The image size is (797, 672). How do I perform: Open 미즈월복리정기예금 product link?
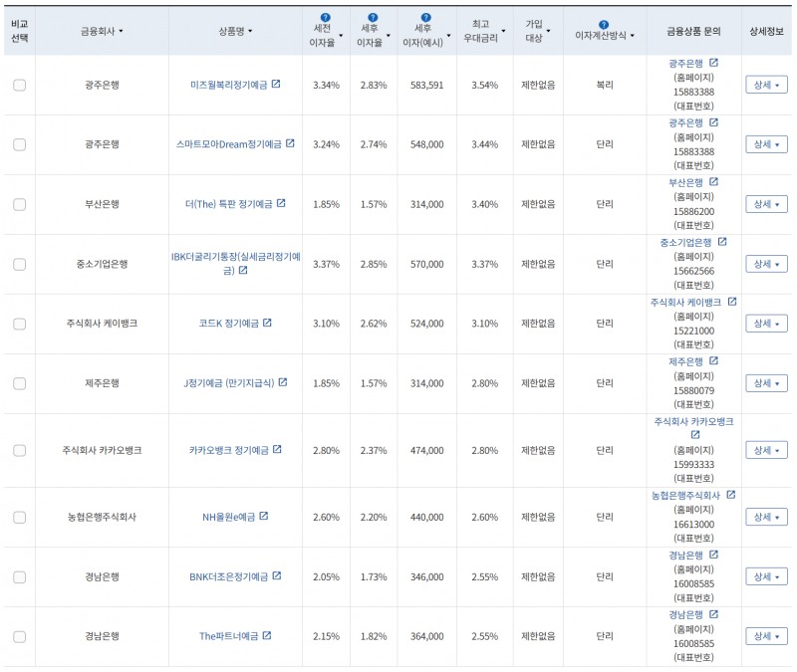click(229, 85)
